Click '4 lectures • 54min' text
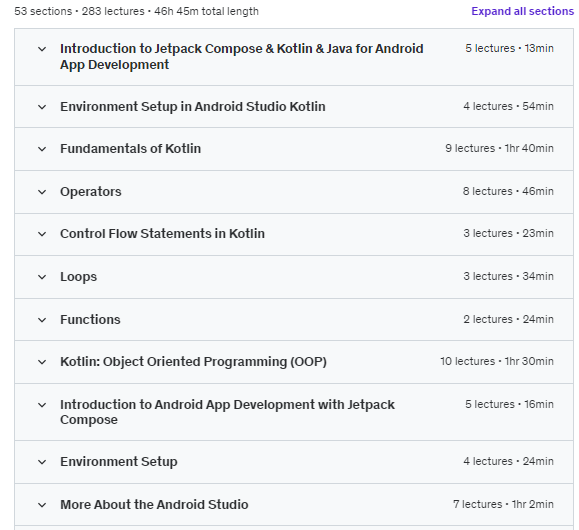Screen dimensions: 579x530 click(x=508, y=106)
